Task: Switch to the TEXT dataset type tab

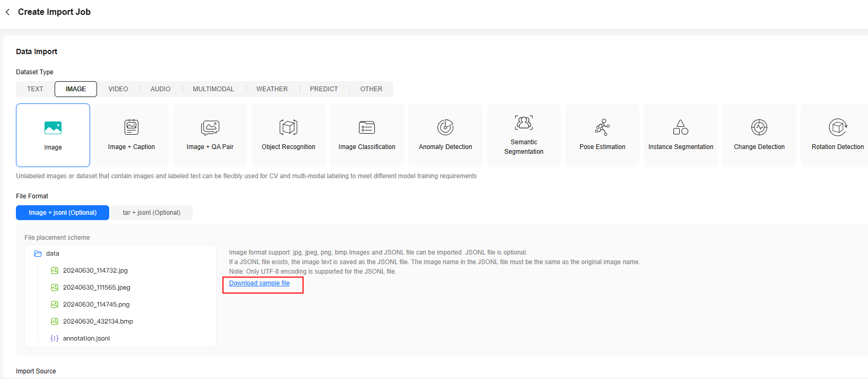Action: tap(35, 89)
